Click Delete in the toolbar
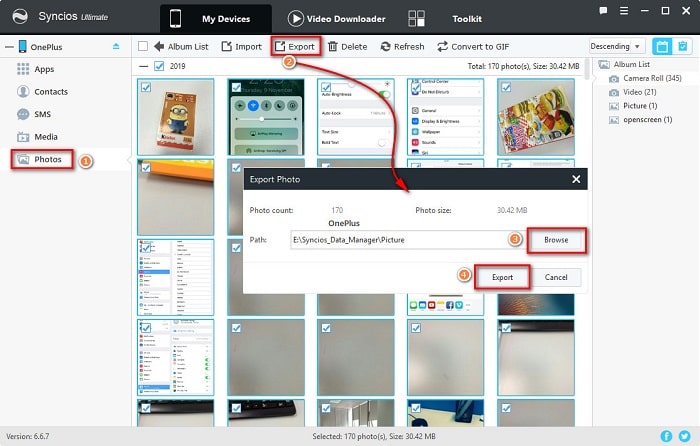 pyautogui.click(x=348, y=46)
